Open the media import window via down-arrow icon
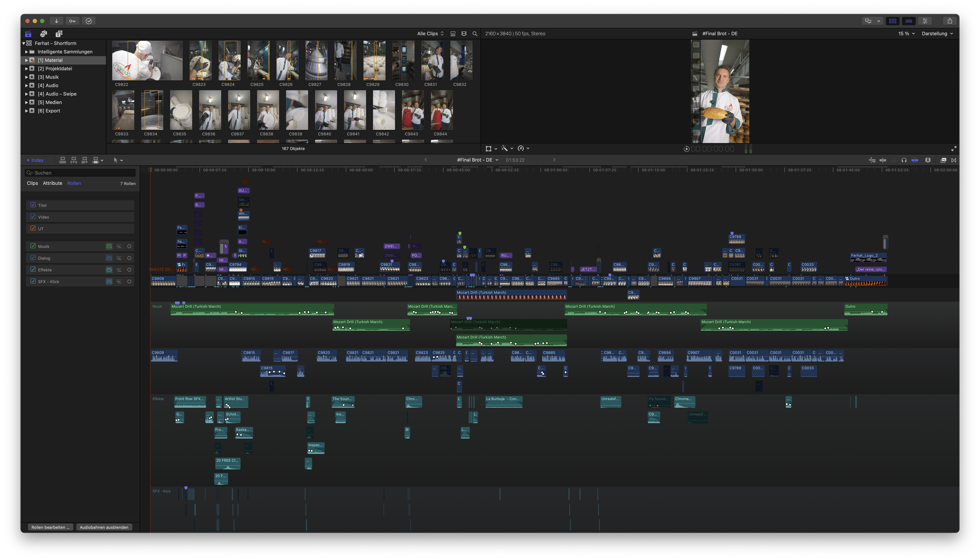 [56, 21]
